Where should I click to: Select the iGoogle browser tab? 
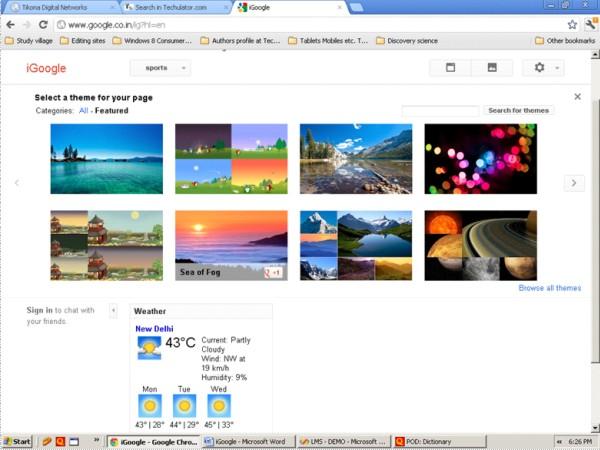pos(289,7)
